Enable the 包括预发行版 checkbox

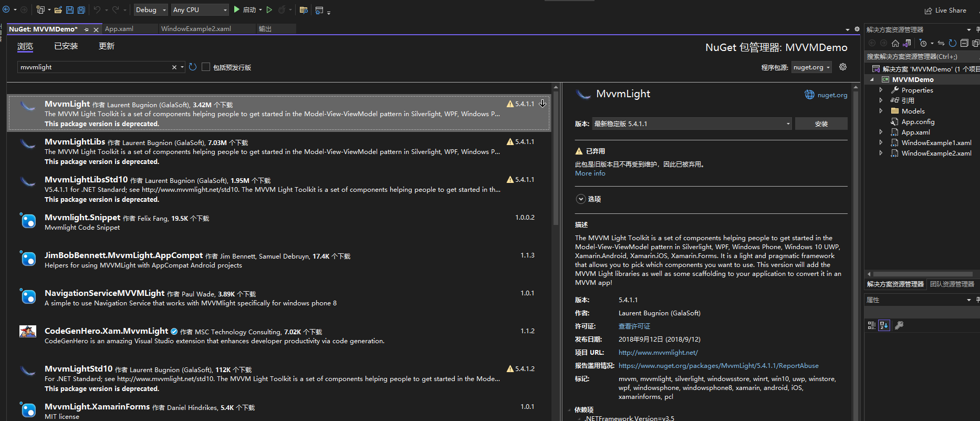tap(206, 67)
